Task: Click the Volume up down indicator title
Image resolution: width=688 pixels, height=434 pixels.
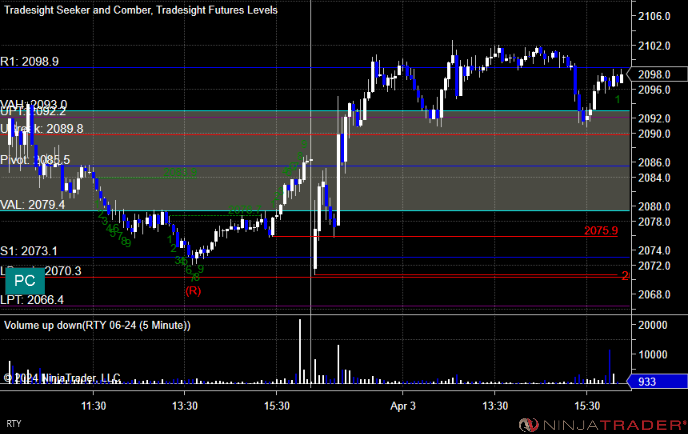Action: tap(97, 325)
